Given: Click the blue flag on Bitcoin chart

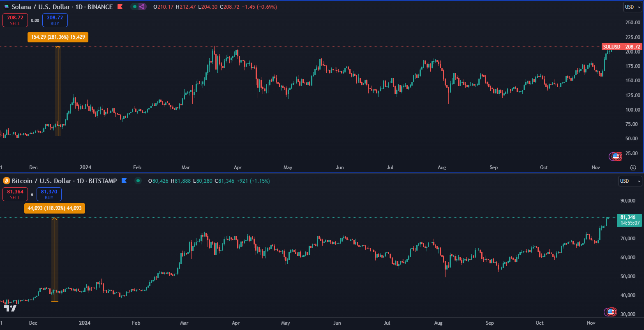Looking at the screenshot, I should (x=124, y=181).
